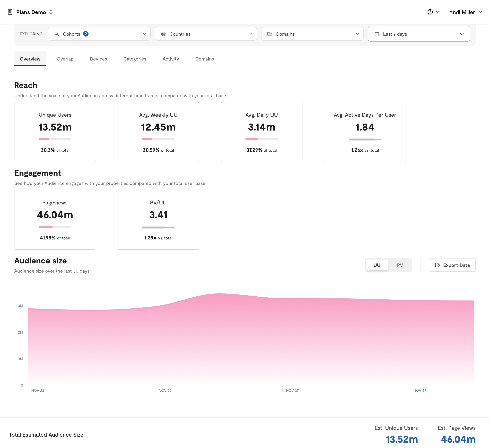Click the NOV 29 axis label

[420, 391]
